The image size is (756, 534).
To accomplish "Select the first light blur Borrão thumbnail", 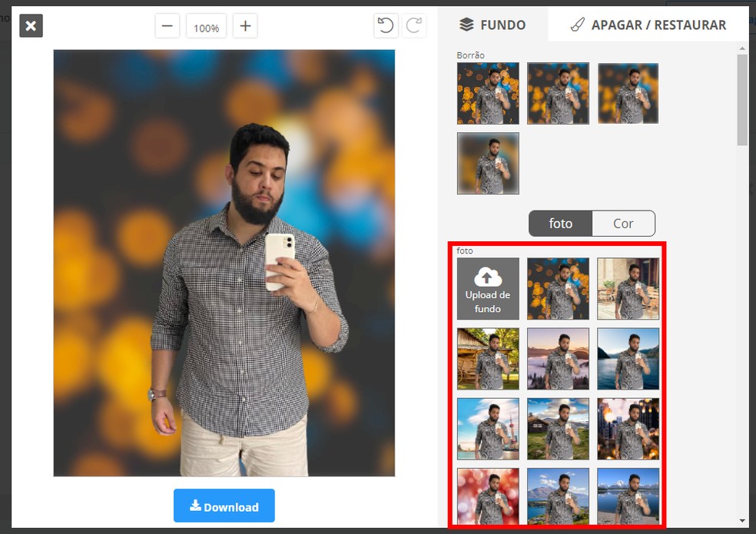I will (x=488, y=93).
